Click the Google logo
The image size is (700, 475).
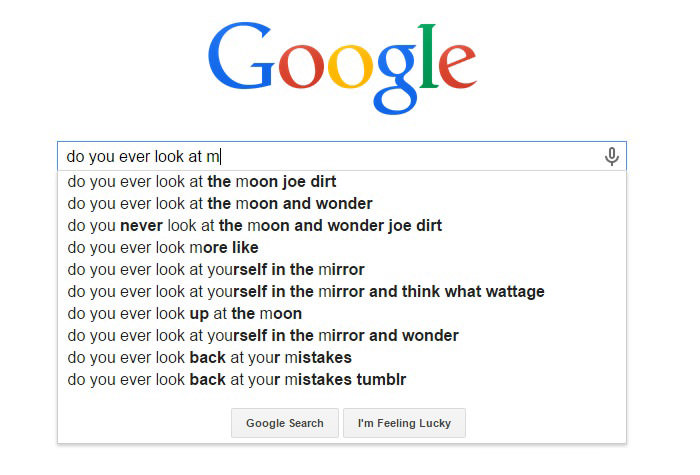342,68
